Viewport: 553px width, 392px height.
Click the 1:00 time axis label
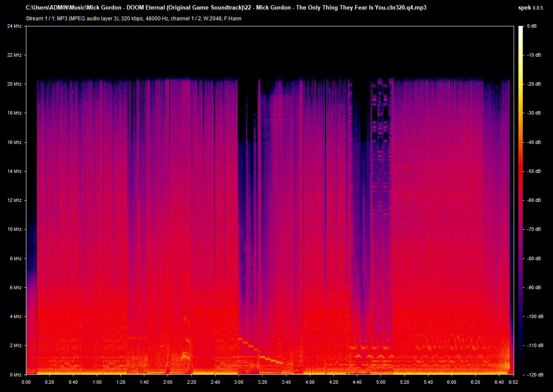pyautogui.click(x=97, y=382)
